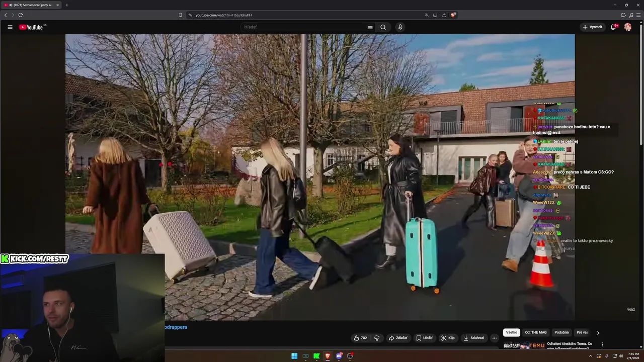Screen dimensions: 644x362
Task: Dislike the video
Action: (x=377, y=338)
